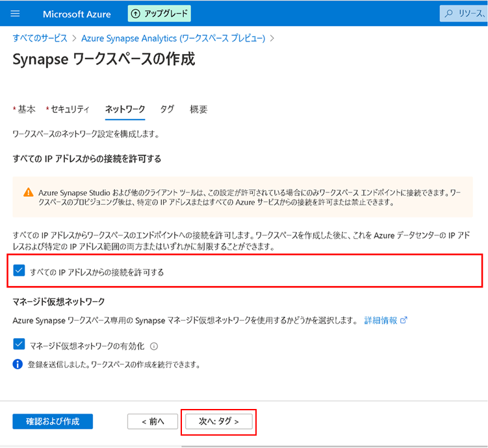Click the search magnifier icon
Screen dimensions: 488x448
click(x=450, y=14)
